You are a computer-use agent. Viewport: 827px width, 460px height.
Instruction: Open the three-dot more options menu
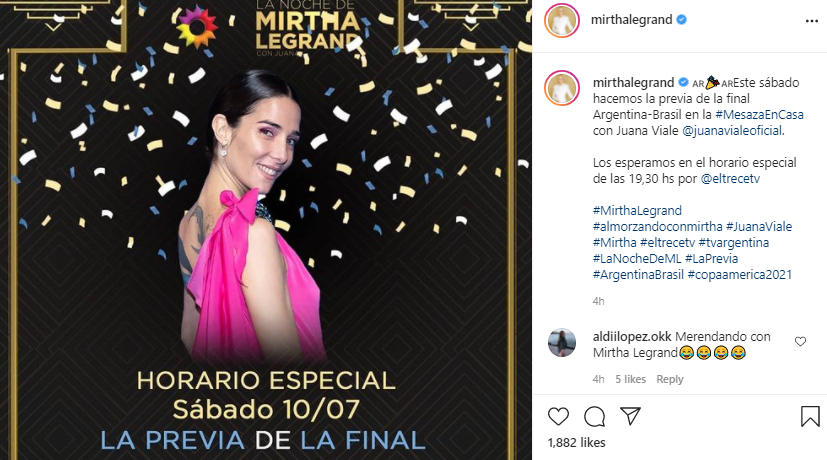(x=812, y=21)
